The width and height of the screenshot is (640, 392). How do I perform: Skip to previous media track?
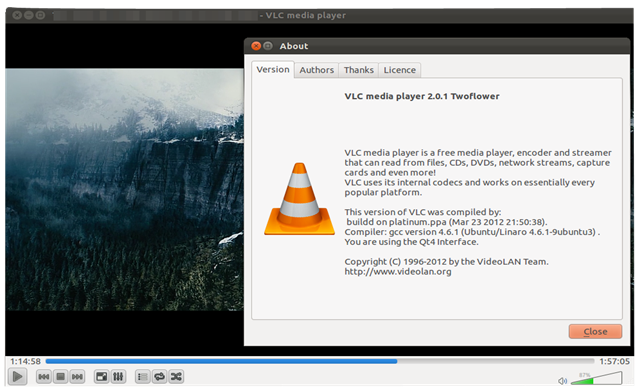pos(44,376)
